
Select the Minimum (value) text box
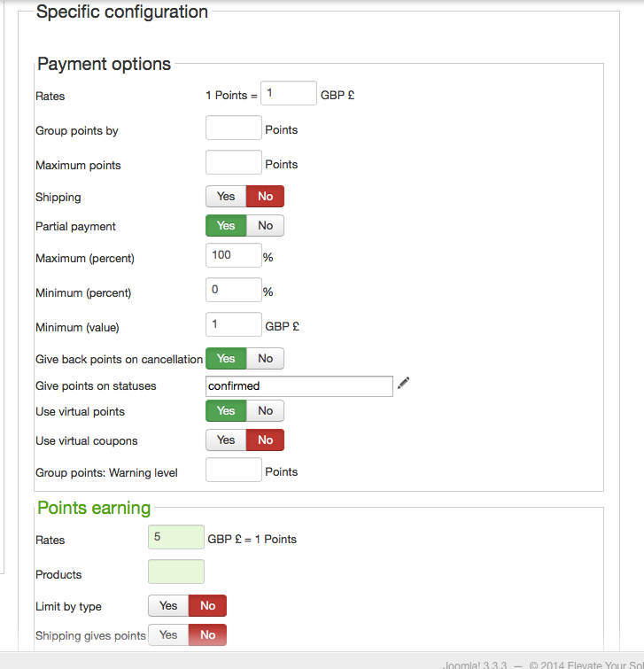click(234, 325)
